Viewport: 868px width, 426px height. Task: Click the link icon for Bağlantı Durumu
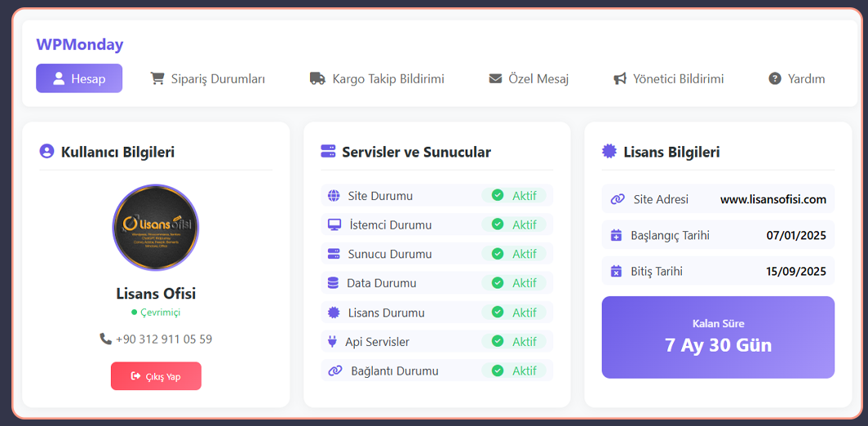(335, 371)
